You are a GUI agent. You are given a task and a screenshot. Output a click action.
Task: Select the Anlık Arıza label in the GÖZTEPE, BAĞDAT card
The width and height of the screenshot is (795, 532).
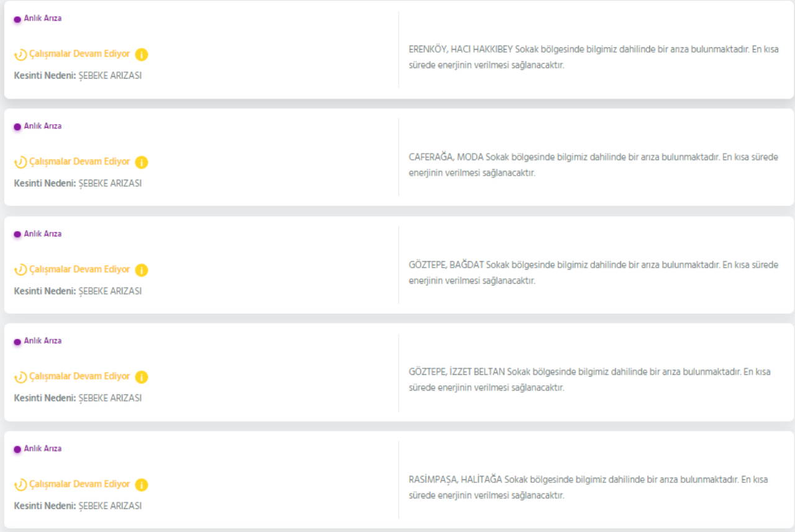[42, 234]
